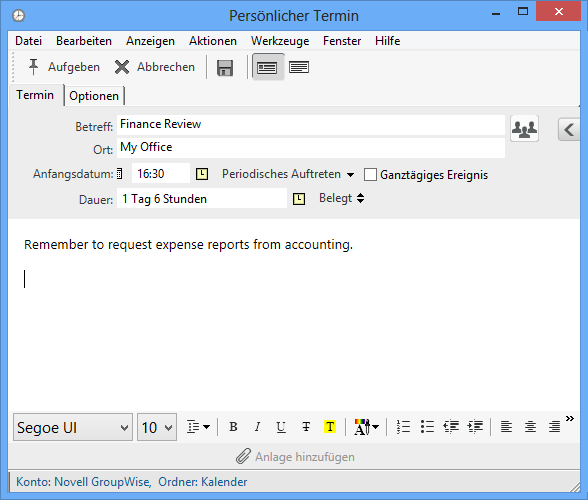Align text left
The image size is (588, 500).
pyautogui.click(x=506, y=427)
